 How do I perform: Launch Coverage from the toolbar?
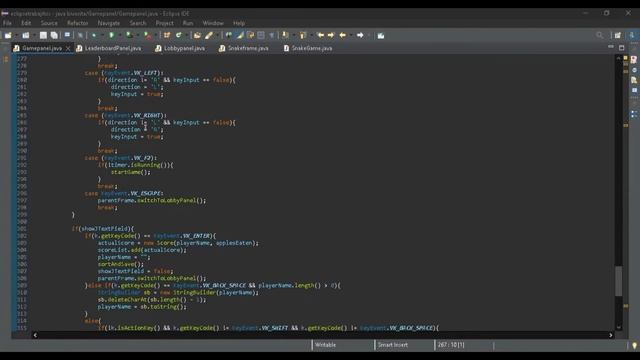coord(129,36)
